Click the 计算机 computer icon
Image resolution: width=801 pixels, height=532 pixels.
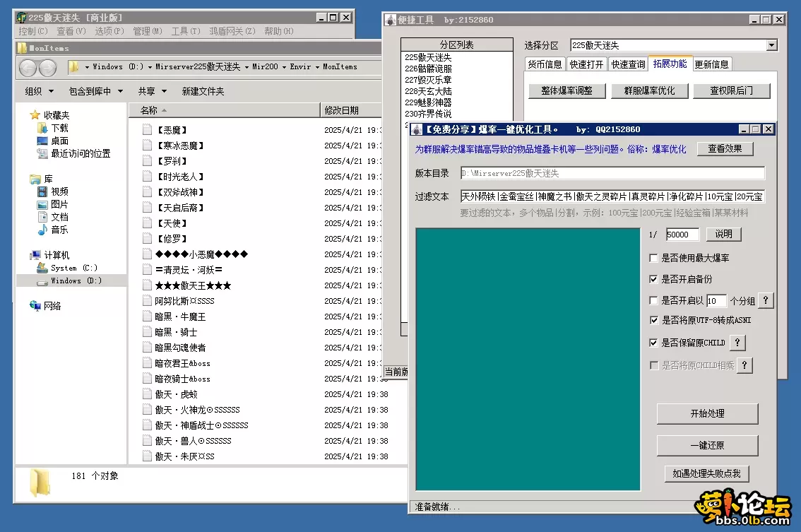[35, 255]
